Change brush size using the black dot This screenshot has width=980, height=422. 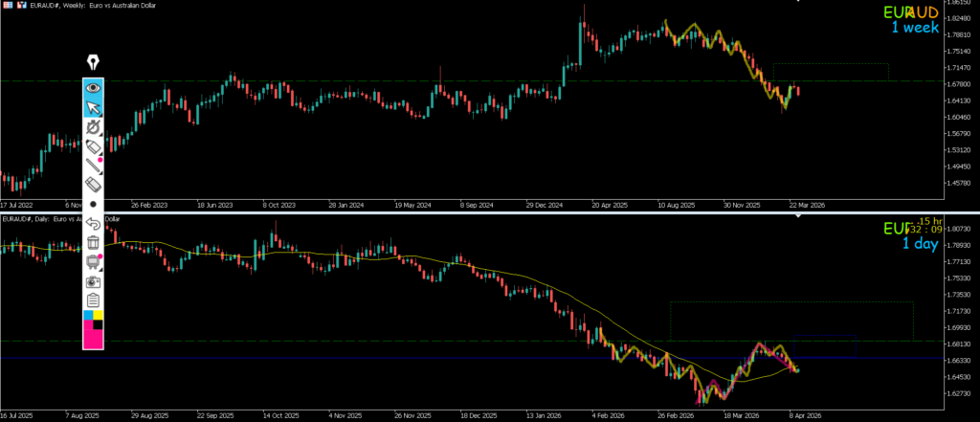(93, 204)
